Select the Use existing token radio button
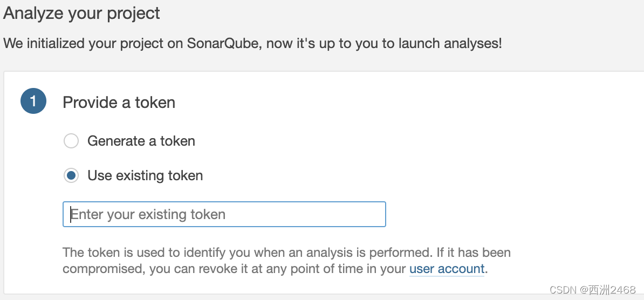The image size is (644, 300). coord(71,176)
